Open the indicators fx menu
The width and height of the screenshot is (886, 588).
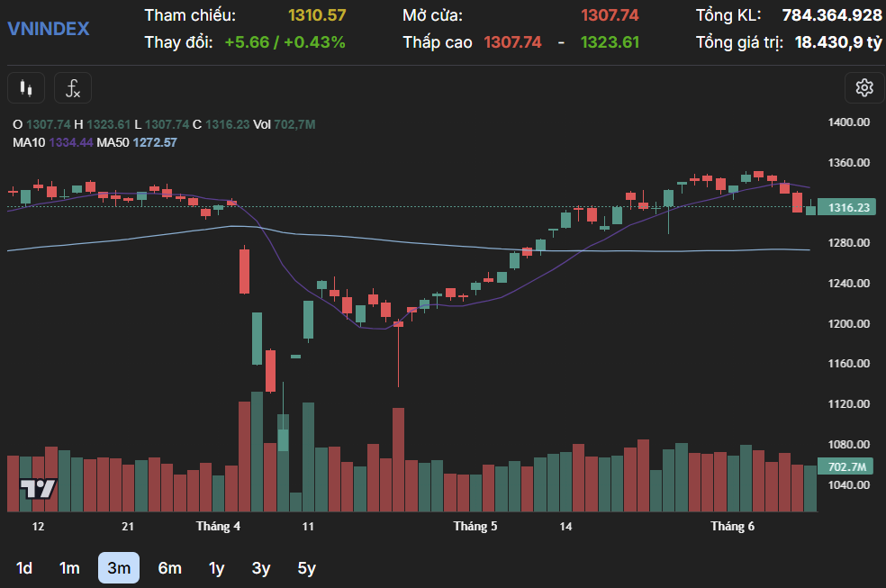(73, 88)
